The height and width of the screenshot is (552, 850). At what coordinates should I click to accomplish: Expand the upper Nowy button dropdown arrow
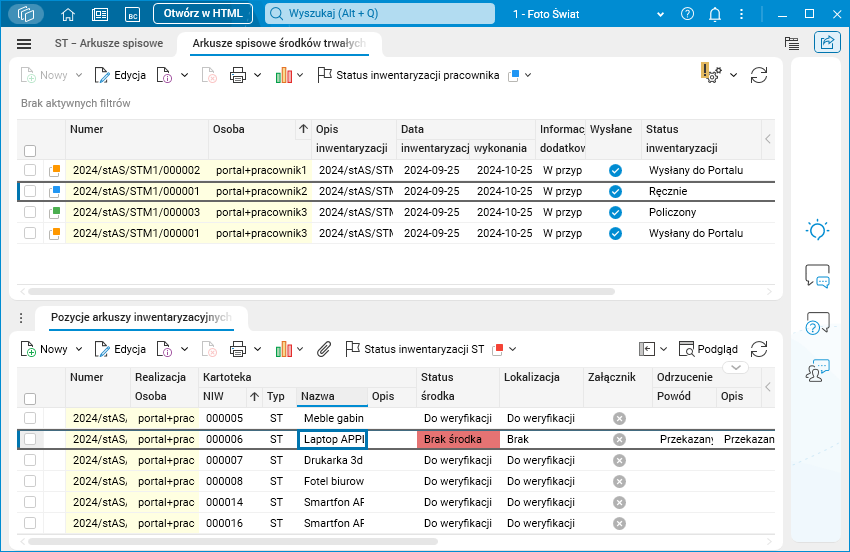[x=78, y=75]
